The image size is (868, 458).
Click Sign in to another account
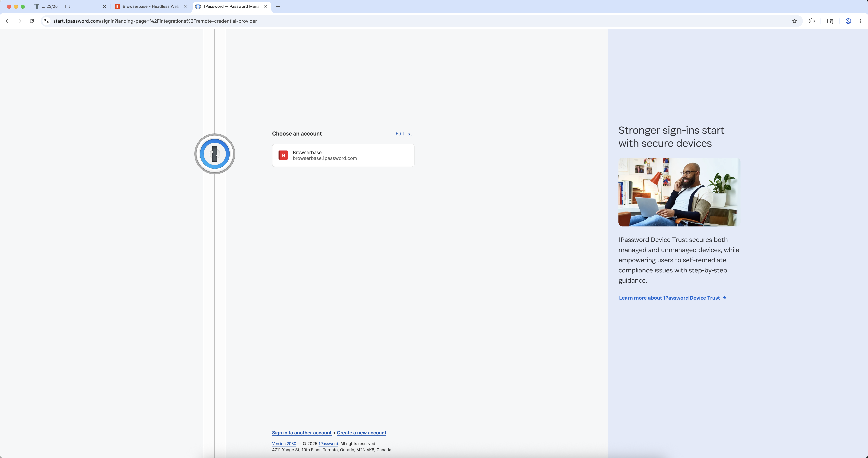[302, 433]
